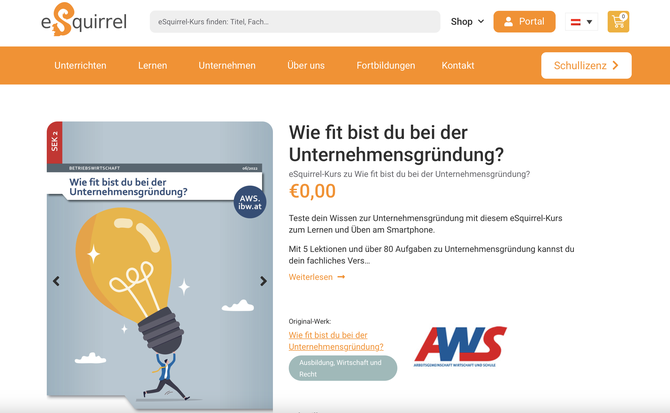The height and width of the screenshot is (413, 670).
Task: Click the Schullizenz button
Action: 586,65
